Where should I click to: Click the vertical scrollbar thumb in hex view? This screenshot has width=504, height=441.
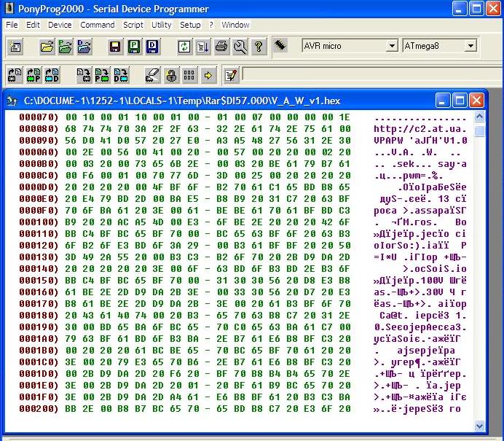tap(479, 131)
